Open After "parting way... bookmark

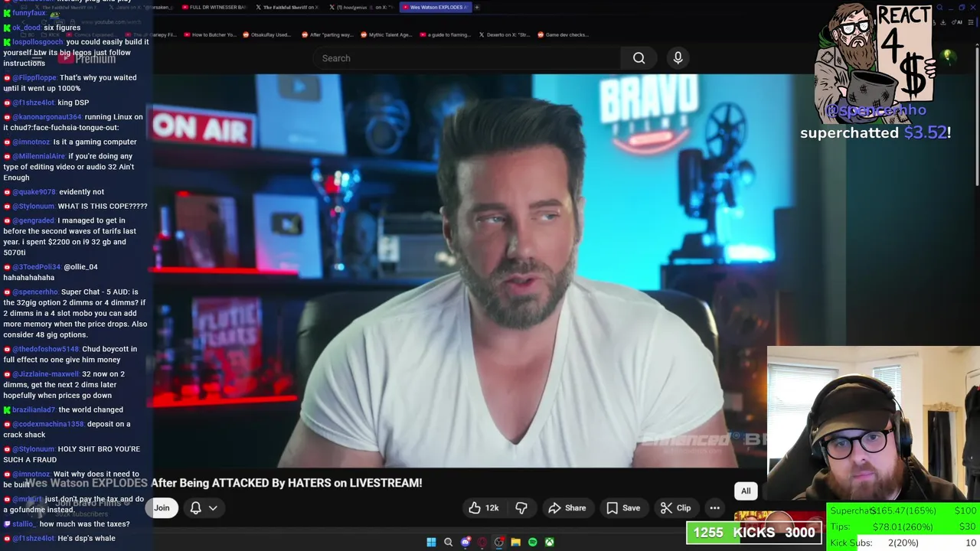pos(328,34)
